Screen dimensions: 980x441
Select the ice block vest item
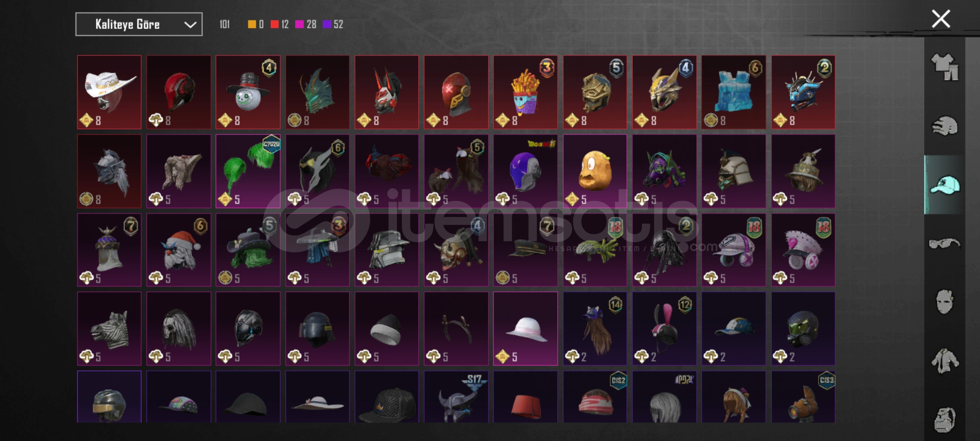(x=734, y=92)
